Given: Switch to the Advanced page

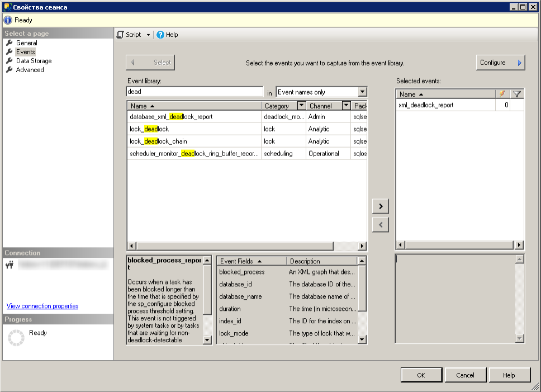Looking at the screenshot, I should 30,70.
